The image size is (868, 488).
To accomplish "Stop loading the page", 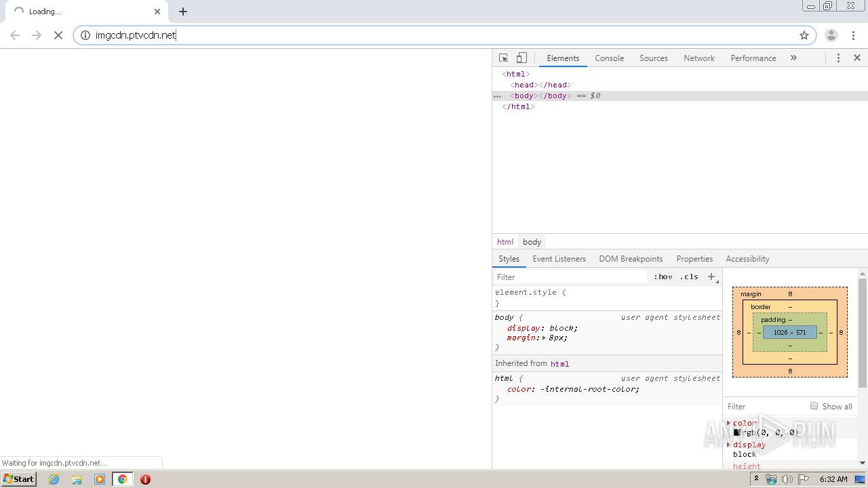I will [58, 35].
